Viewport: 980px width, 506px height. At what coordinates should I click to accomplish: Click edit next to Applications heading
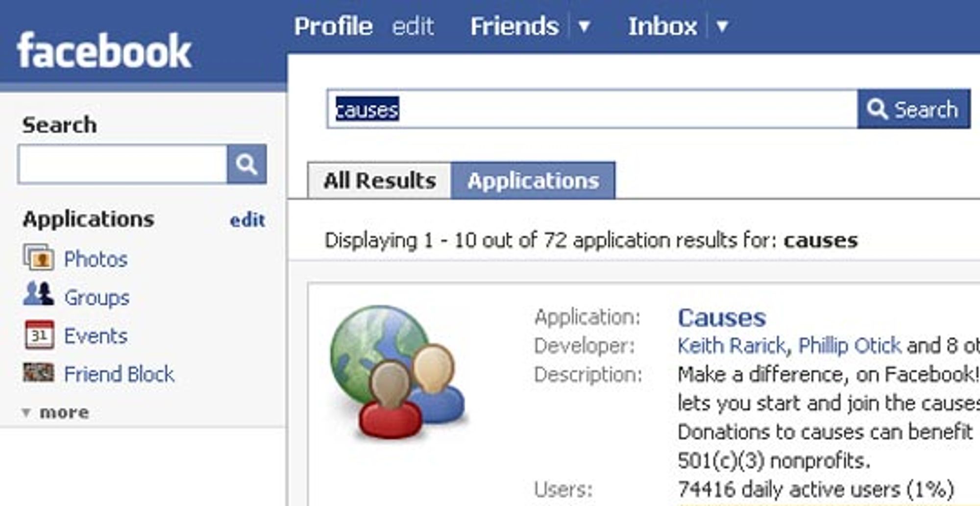tap(247, 220)
